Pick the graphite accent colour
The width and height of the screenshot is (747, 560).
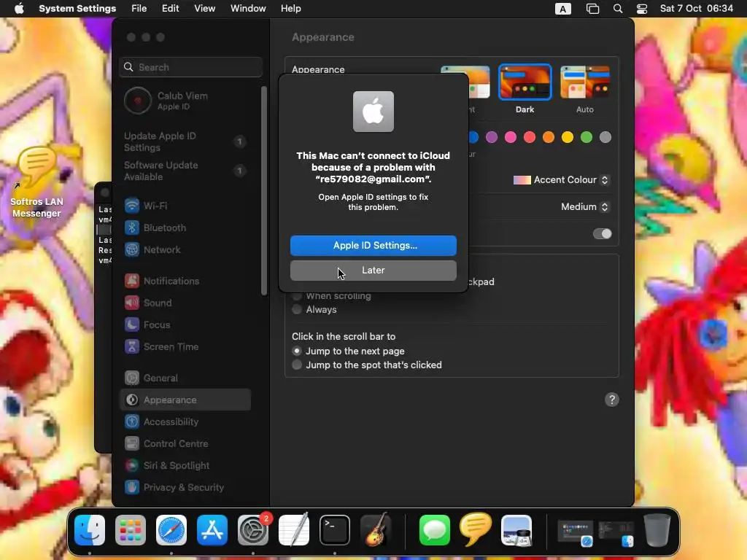[x=605, y=137]
